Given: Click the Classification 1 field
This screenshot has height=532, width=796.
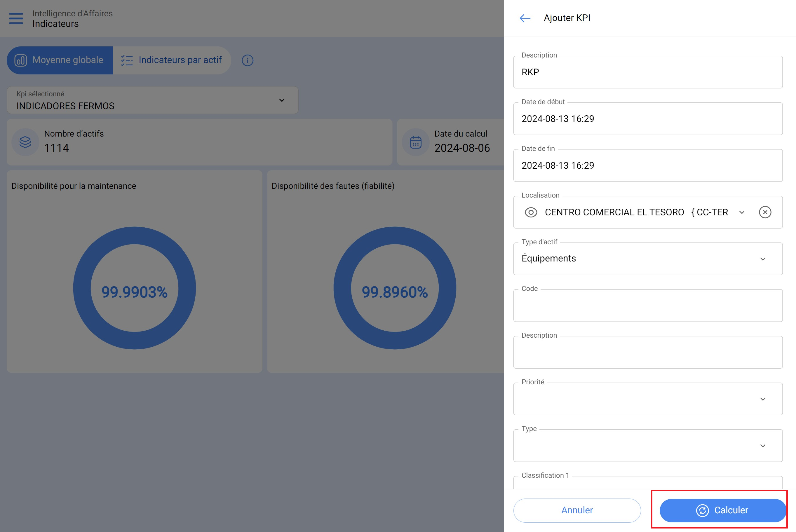Looking at the screenshot, I should [648, 482].
